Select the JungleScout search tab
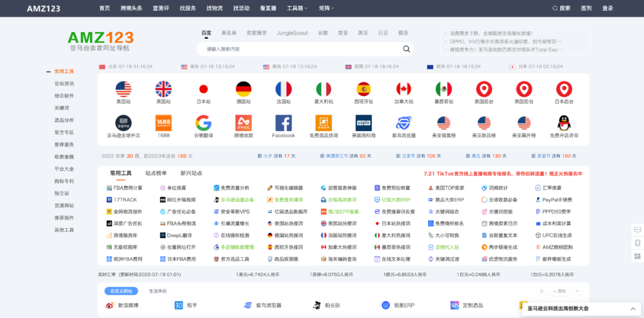Screen dimensions: 644x318 pyautogui.click(x=292, y=33)
